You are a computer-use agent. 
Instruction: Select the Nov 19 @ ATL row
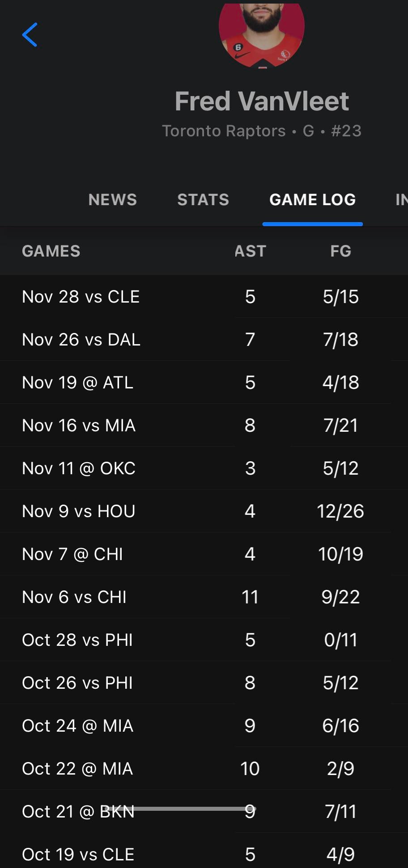click(x=78, y=383)
